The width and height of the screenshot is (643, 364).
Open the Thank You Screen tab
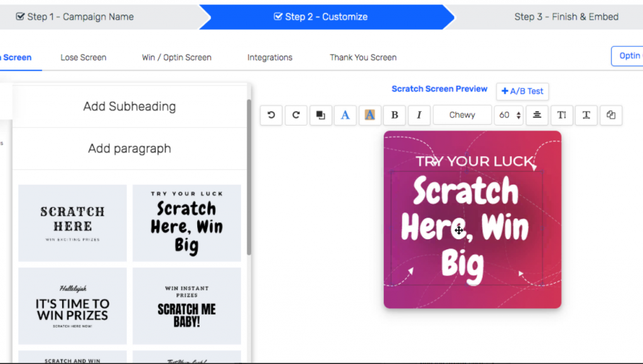pyautogui.click(x=363, y=57)
